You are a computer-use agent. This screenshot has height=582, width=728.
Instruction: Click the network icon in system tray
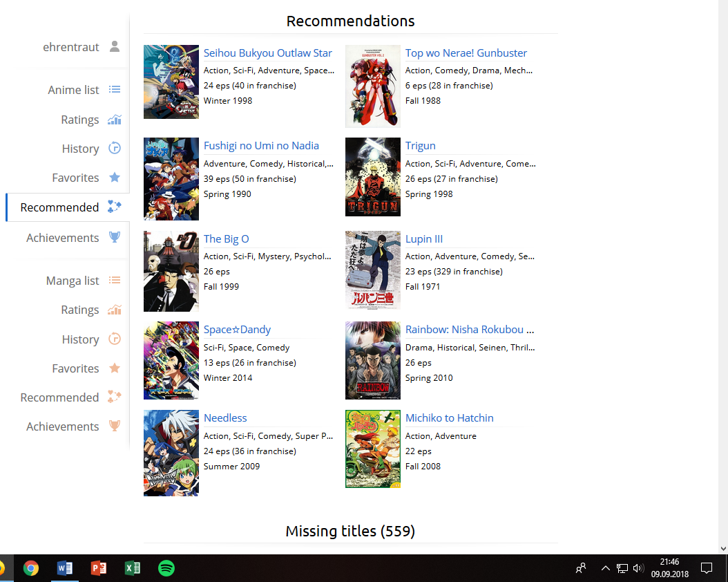point(622,568)
